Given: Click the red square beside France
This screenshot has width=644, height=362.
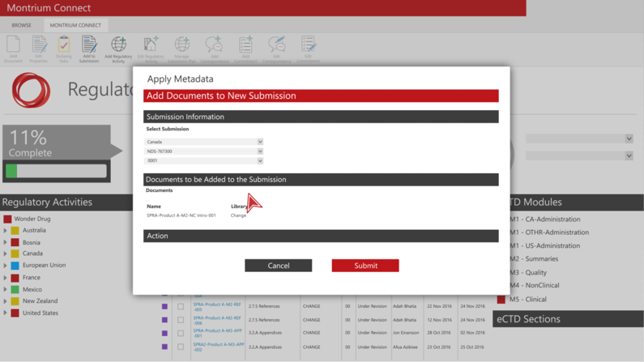Looking at the screenshot, I should pyautogui.click(x=15, y=278).
